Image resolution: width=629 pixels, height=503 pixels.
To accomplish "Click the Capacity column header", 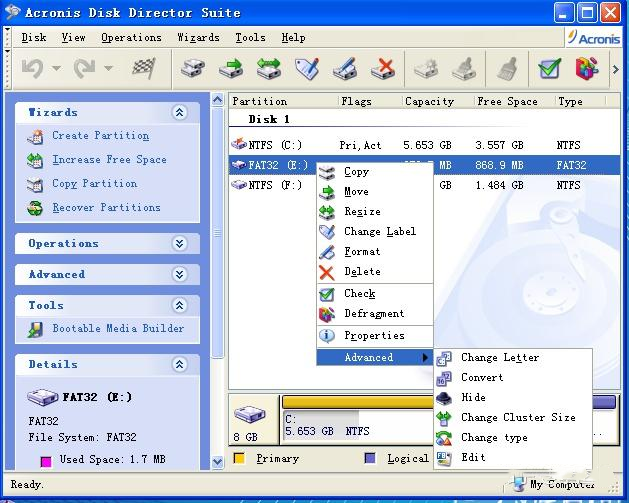I will coord(431,101).
